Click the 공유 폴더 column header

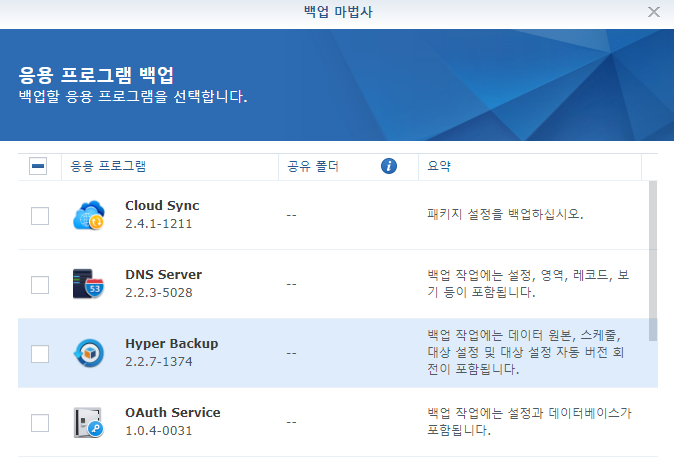[x=349, y=166]
